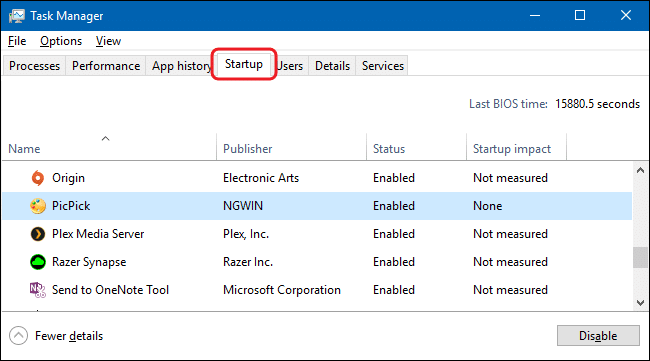
Task: Open the View menu
Action: point(108,41)
